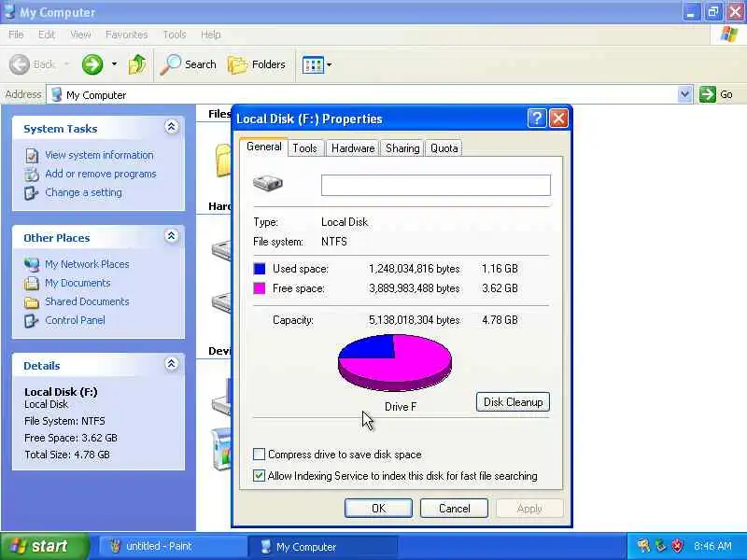This screenshot has width=747, height=560.
Task: Click the security shield tray icon
Action: (x=677, y=546)
